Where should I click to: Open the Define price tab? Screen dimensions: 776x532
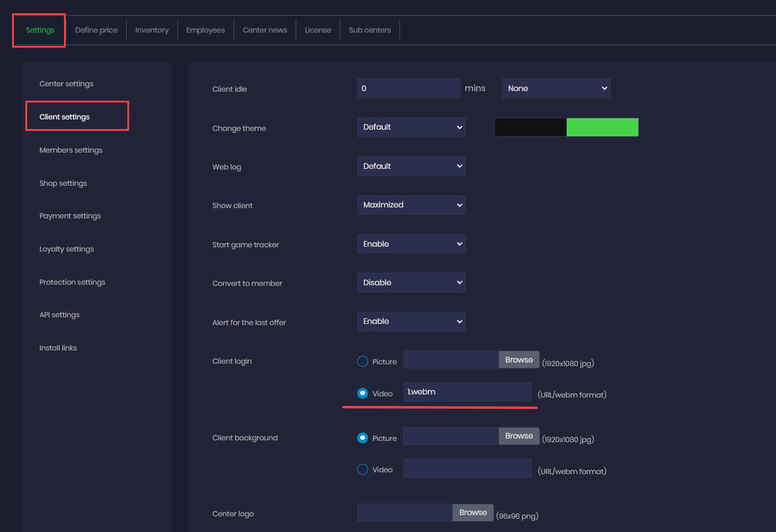[96, 30]
